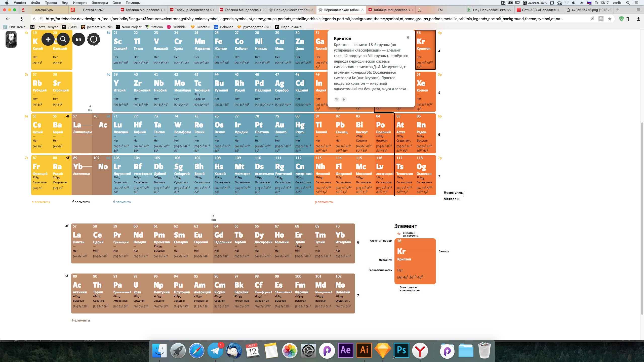Open Wikipedia link in Криптон popup
The height and width of the screenshot is (362, 644).
(337, 99)
